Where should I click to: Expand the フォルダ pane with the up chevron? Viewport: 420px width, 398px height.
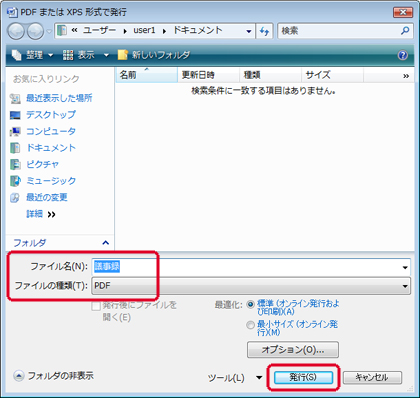tap(106, 243)
